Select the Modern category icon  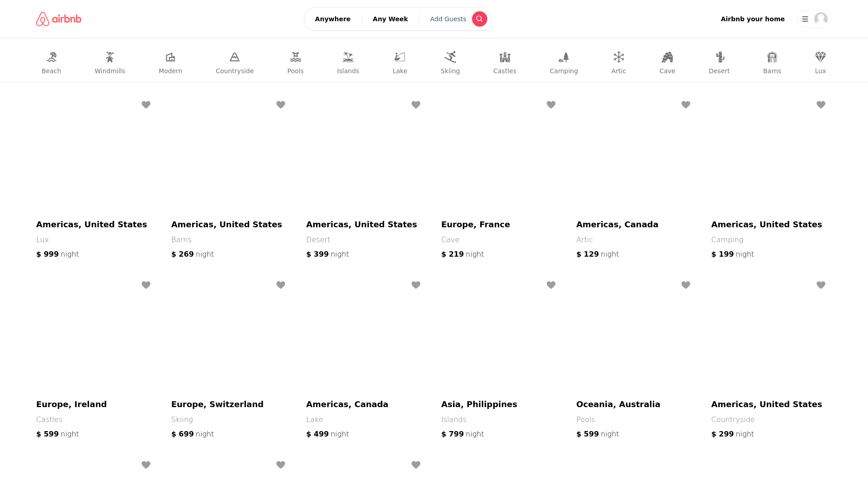pos(170,57)
